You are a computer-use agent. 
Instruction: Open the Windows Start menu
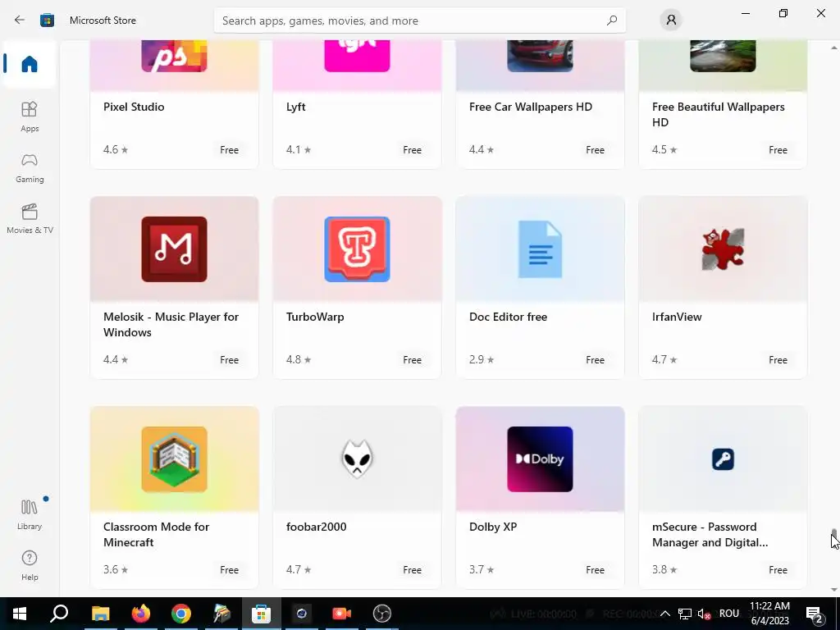click(20, 614)
